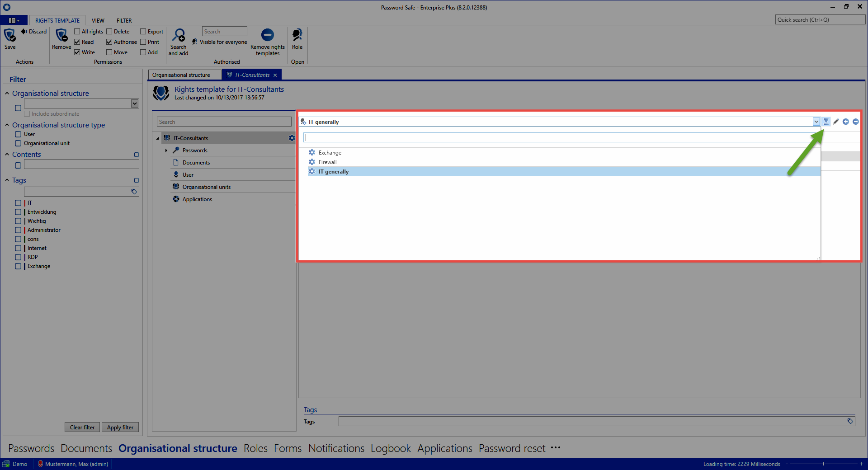Click the zoom-out minus in status bar
868x470 pixels.
tap(787, 464)
